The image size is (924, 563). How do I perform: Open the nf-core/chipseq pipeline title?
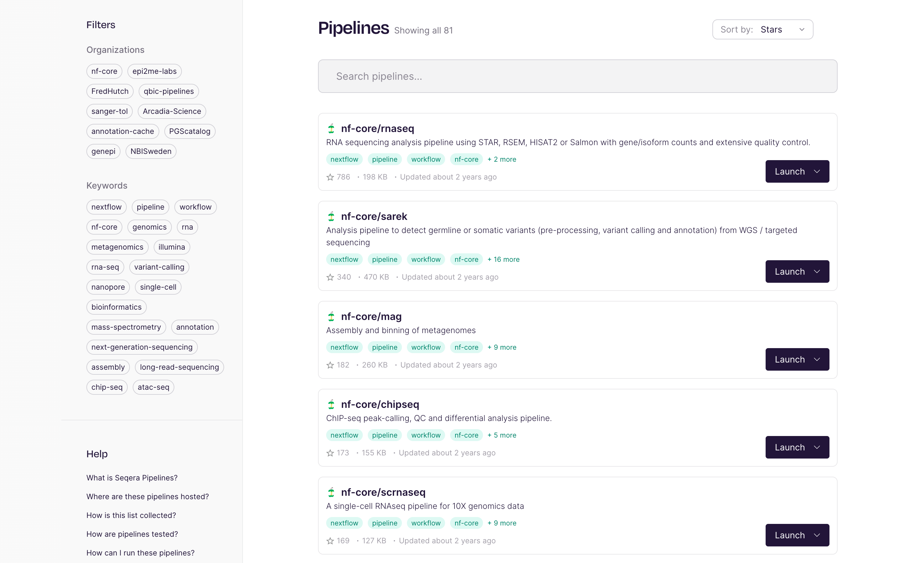(380, 404)
